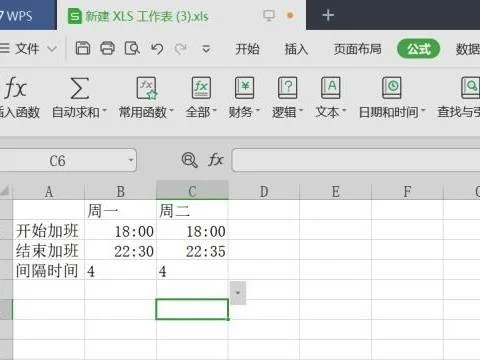Expand the 常用函数 dropdown arrow
480x360 pixels.
172,110
